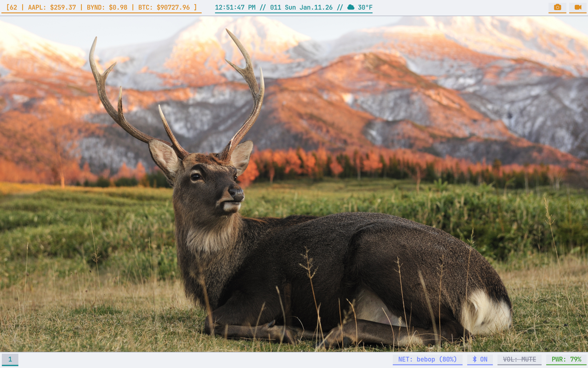Click the 62 counter in ticker bar
588x368 pixels.
(14, 7)
